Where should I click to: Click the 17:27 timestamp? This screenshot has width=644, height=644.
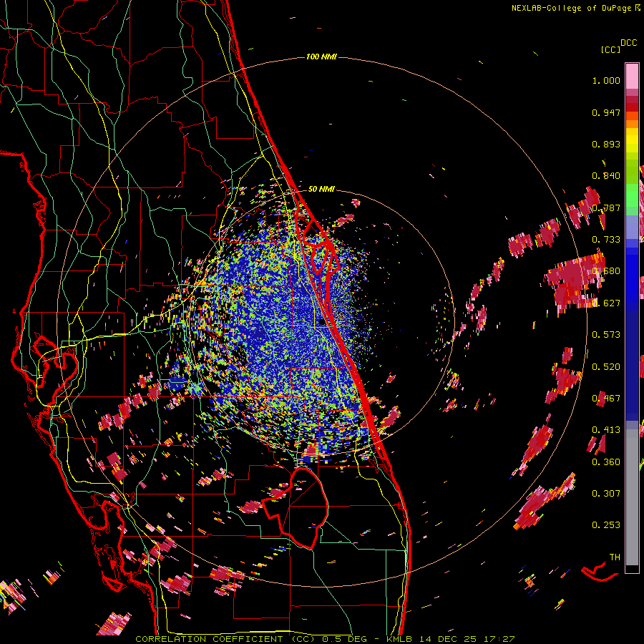point(498,639)
